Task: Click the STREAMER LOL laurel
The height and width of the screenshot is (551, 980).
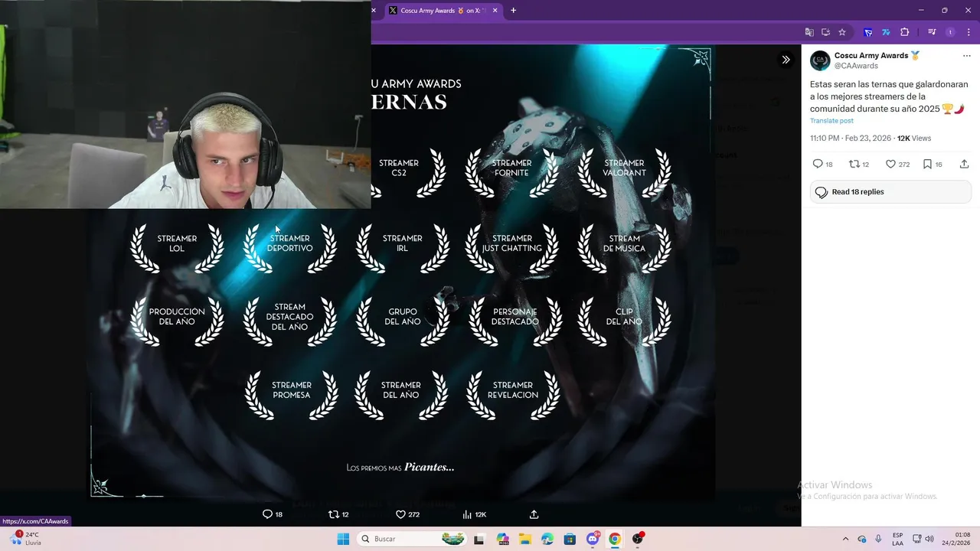Action: pyautogui.click(x=177, y=248)
